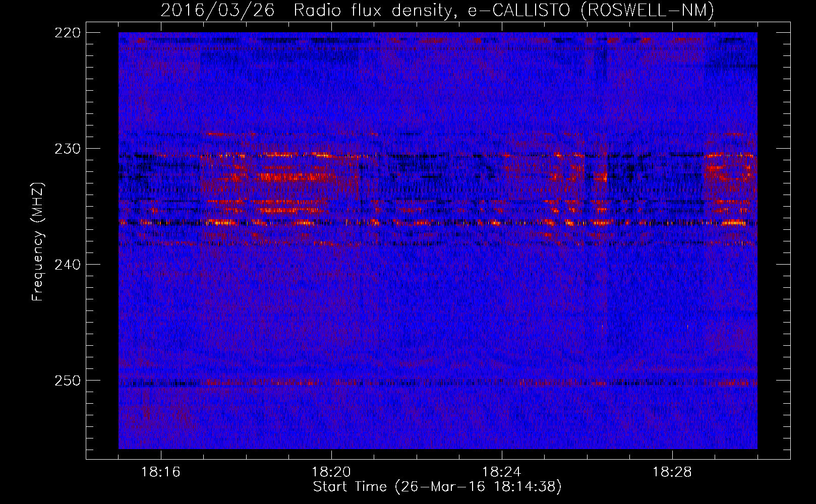Click the 'Start Time (26-Mar-16 18:14:38)' label
Viewport: 816px width, 504px height.
pos(437,487)
